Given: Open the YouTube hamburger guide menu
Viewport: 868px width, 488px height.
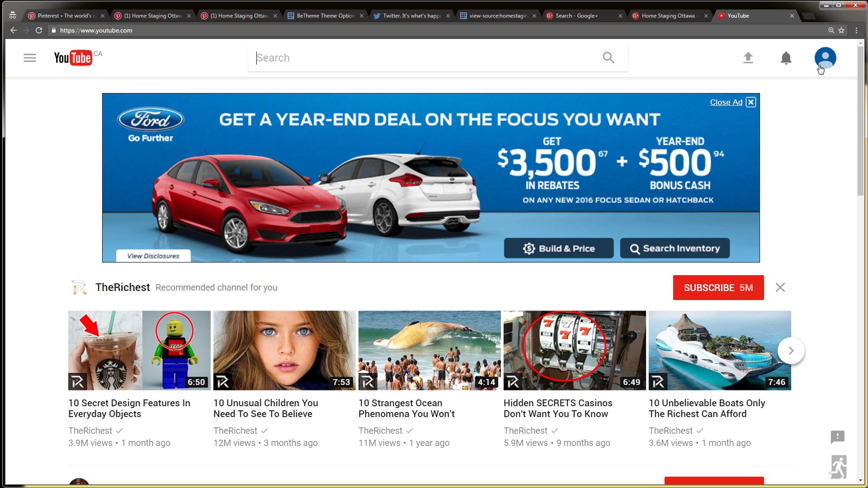Looking at the screenshot, I should coord(30,58).
